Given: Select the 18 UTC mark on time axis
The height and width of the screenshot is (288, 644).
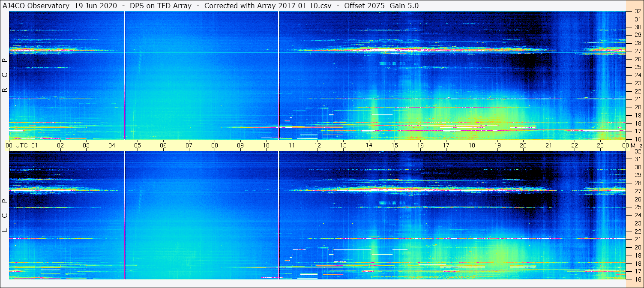Looking at the screenshot, I should (x=472, y=145).
